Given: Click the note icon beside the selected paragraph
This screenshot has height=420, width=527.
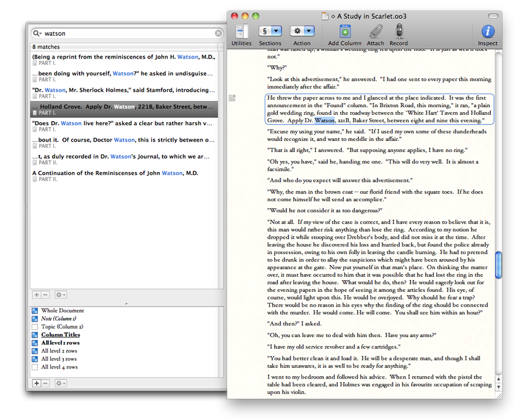Looking at the screenshot, I should click(232, 98).
